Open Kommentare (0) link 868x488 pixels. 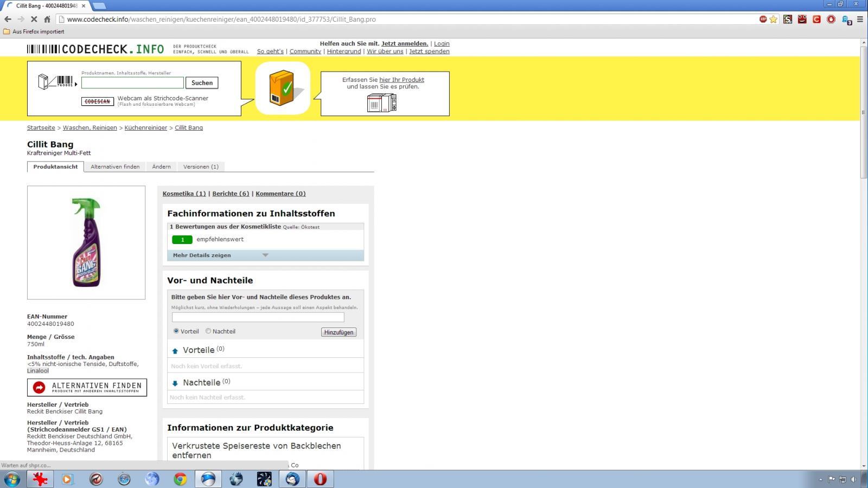click(280, 194)
